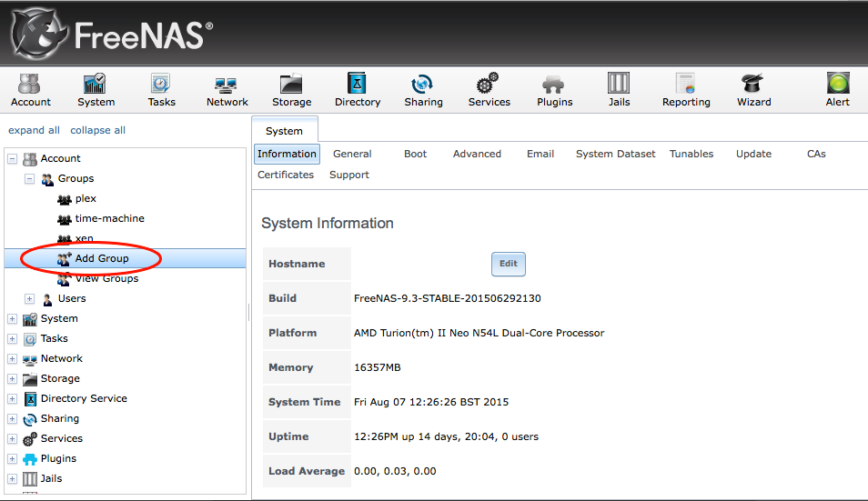This screenshot has height=501, width=868.
Task: Select the xen group entry
Action: coord(84,238)
